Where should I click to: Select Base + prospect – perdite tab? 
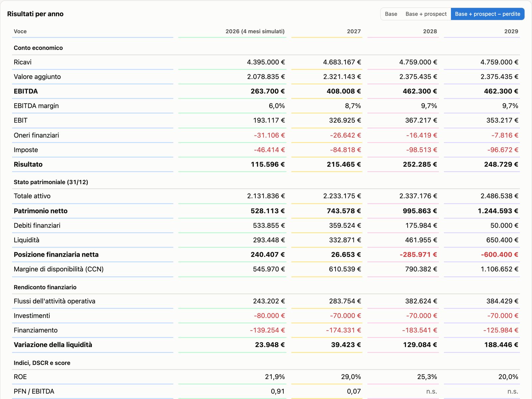coord(487,14)
